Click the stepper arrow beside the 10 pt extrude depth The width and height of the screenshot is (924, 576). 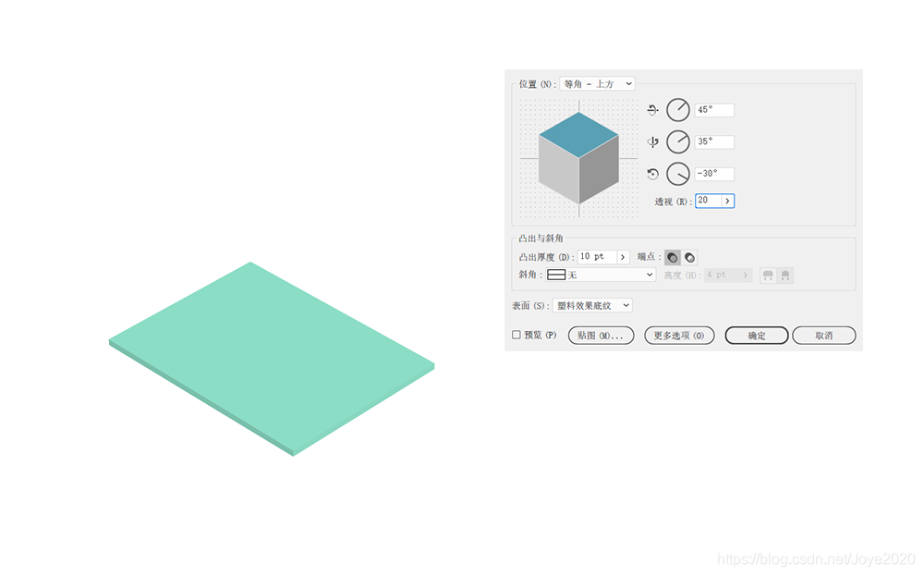(x=624, y=256)
